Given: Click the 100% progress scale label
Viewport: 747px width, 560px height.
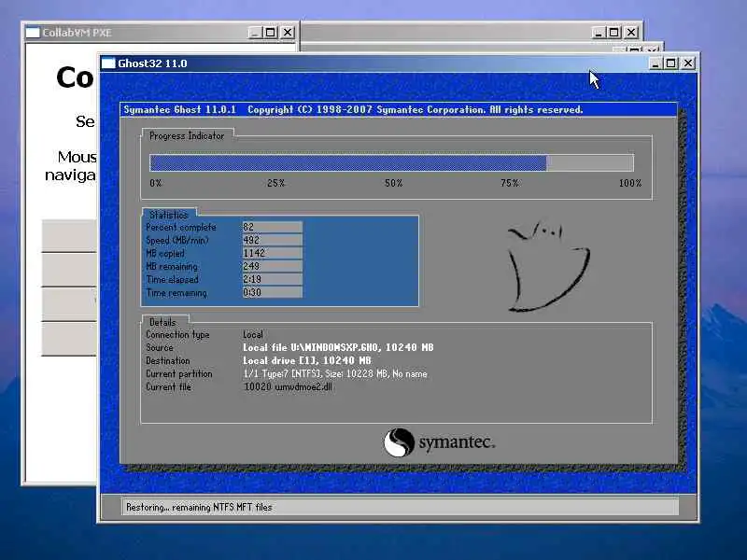Looking at the screenshot, I should pos(629,183).
